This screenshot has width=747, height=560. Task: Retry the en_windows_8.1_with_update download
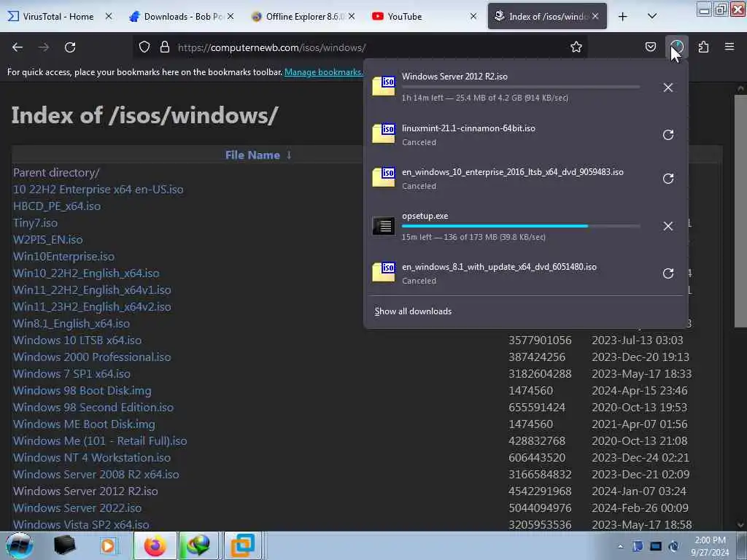coord(668,273)
